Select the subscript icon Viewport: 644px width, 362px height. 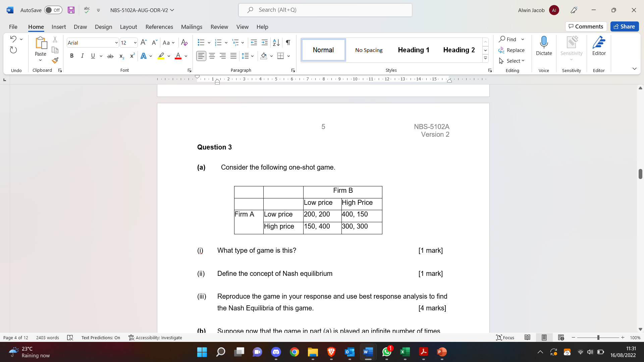[x=121, y=56]
